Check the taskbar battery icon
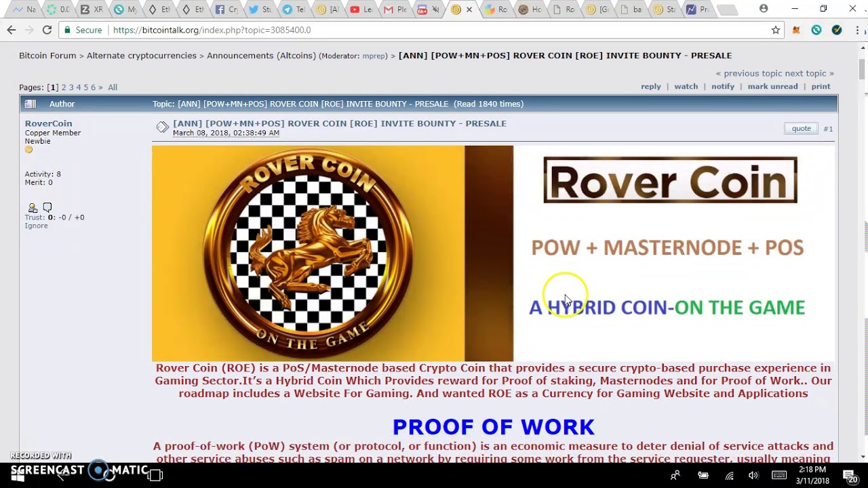The height and width of the screenshot is (488, 868). tap(703, 476)
